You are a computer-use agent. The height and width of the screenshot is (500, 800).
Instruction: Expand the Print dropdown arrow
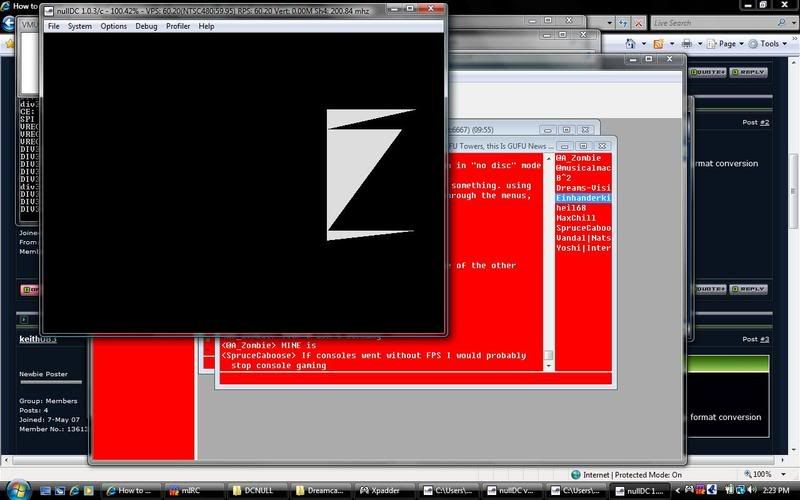tap(700, 44)
